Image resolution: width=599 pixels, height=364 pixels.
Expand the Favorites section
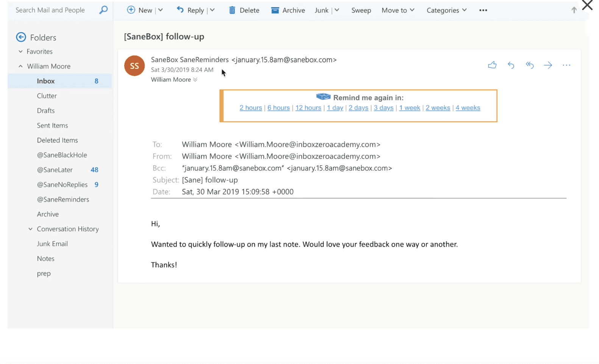coord(20,51)
